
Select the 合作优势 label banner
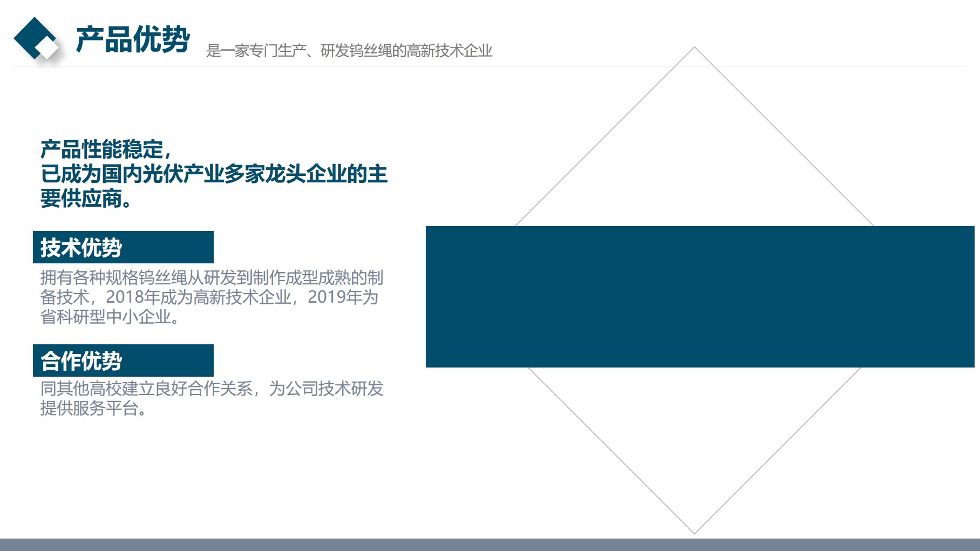123,360
